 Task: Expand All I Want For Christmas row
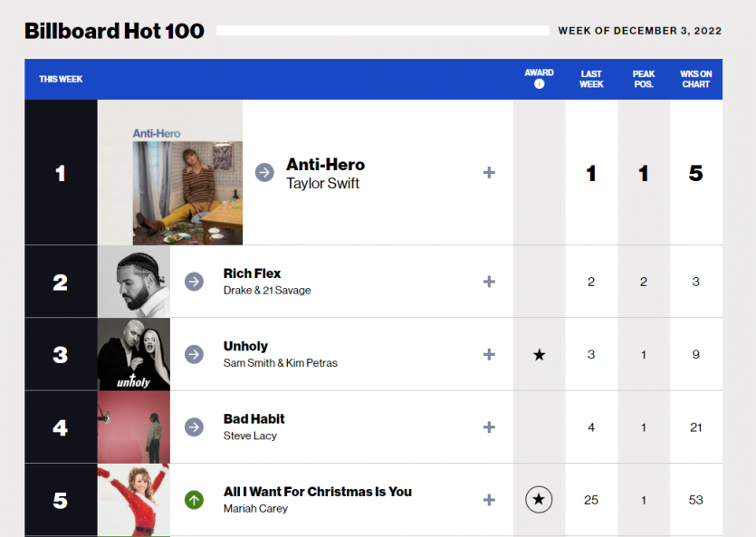[489, 500]
